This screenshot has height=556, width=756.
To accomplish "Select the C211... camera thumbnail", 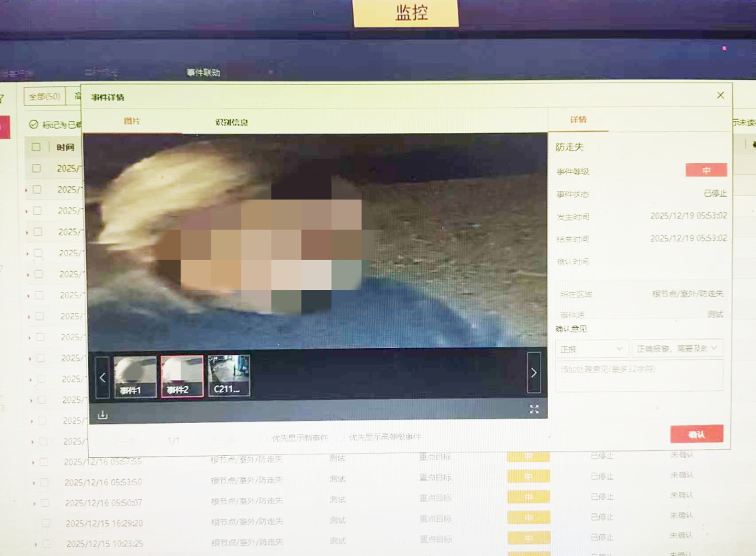I will (228, 375).
